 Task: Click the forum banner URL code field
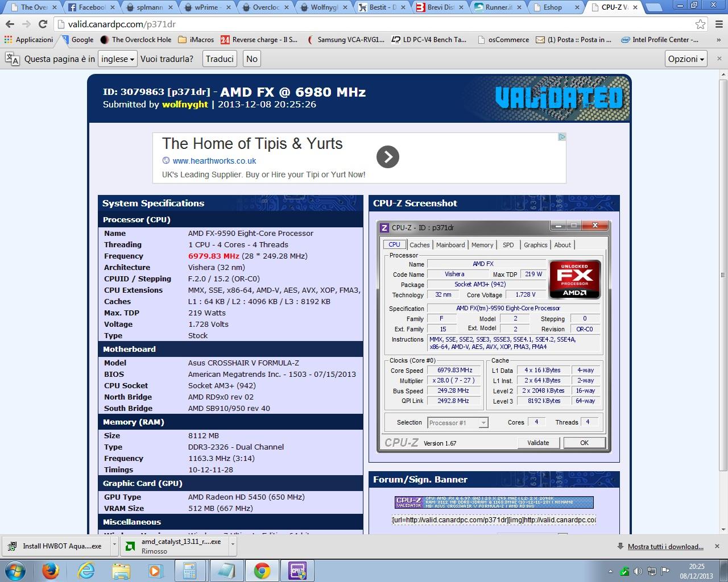tap(494, 520)
